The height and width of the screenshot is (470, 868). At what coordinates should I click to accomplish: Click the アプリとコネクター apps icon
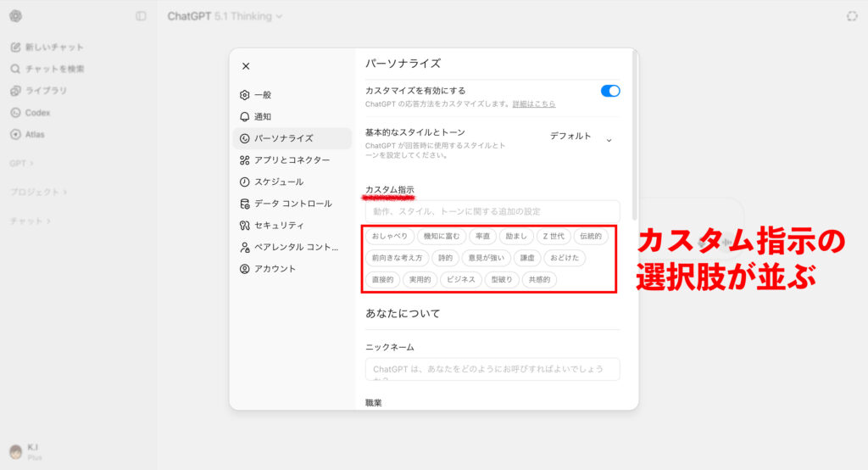point(245,160)
